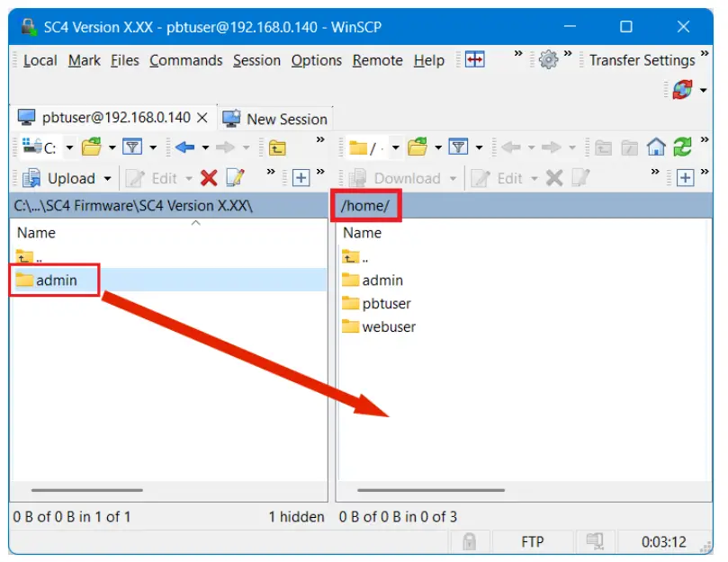The width and height of the screenshot is (728, 562).
Task: Expand local navigation toolbar overflow chevron
Action: tap(320, 140)
